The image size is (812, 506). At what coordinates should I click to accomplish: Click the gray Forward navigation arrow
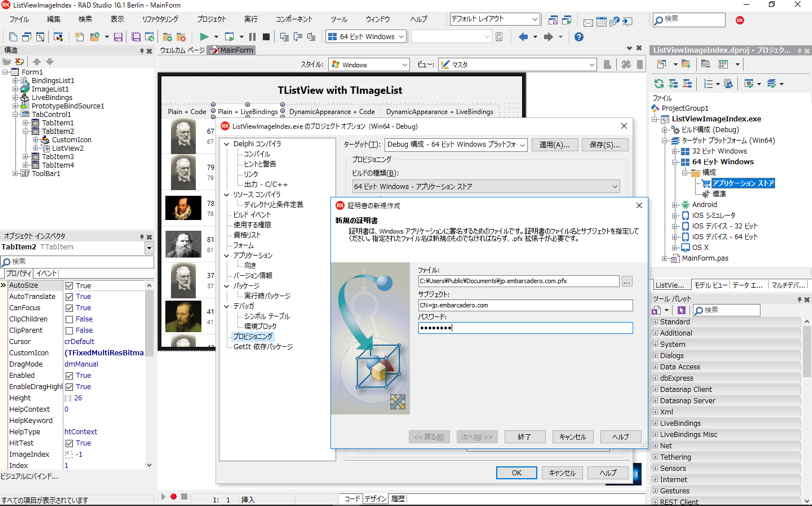(x=548, y=37)
